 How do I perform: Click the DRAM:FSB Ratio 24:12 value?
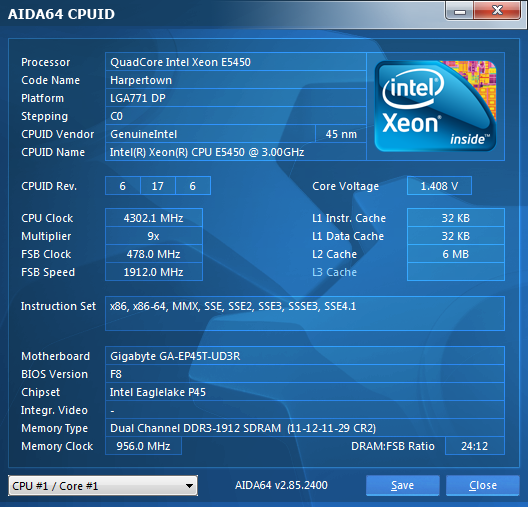coord(474,446)
